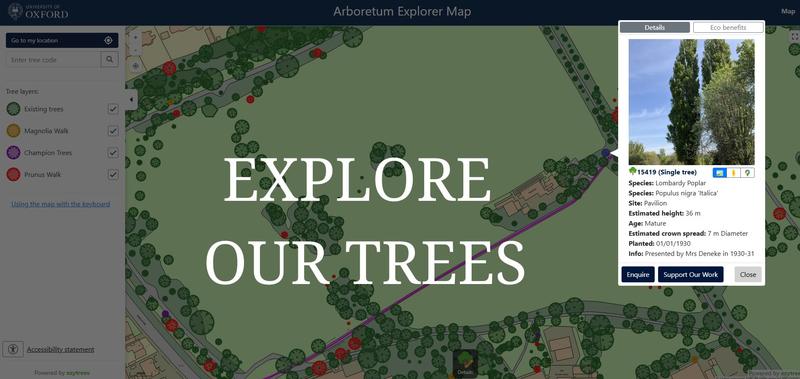This screenshot has height=379, width=800.
Task: Click the Estimated crown spread 7 m text
Action: point(688,234)
